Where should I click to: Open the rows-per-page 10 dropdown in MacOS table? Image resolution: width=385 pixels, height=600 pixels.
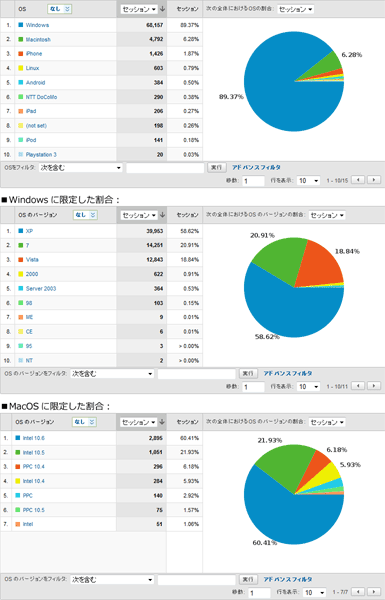(315, 592)
